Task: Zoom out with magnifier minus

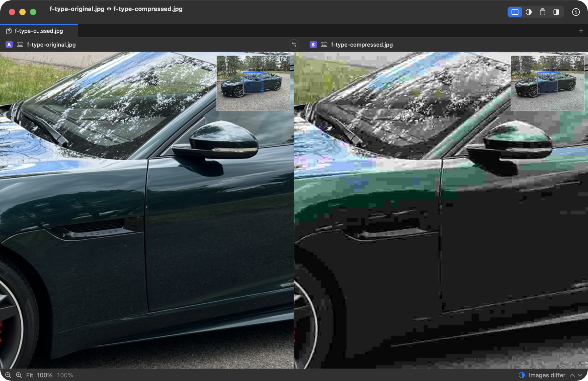Action: point(8,375)
